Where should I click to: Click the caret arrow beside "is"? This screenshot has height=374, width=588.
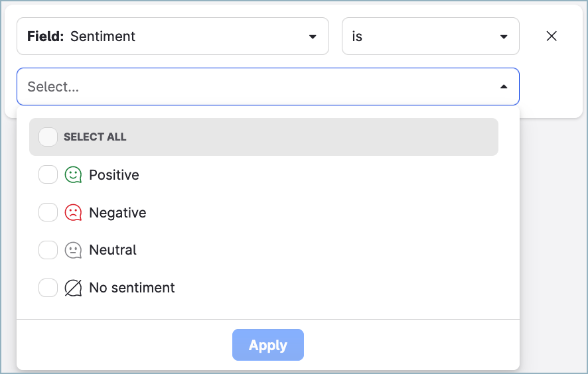(504, 36)
